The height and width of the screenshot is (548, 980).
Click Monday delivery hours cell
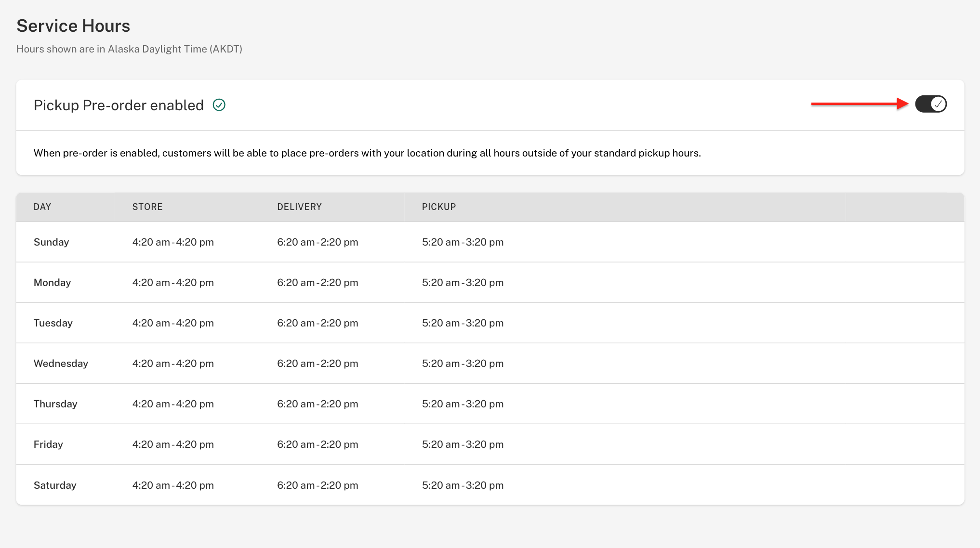pyautogui.click(x=318, y=283)
